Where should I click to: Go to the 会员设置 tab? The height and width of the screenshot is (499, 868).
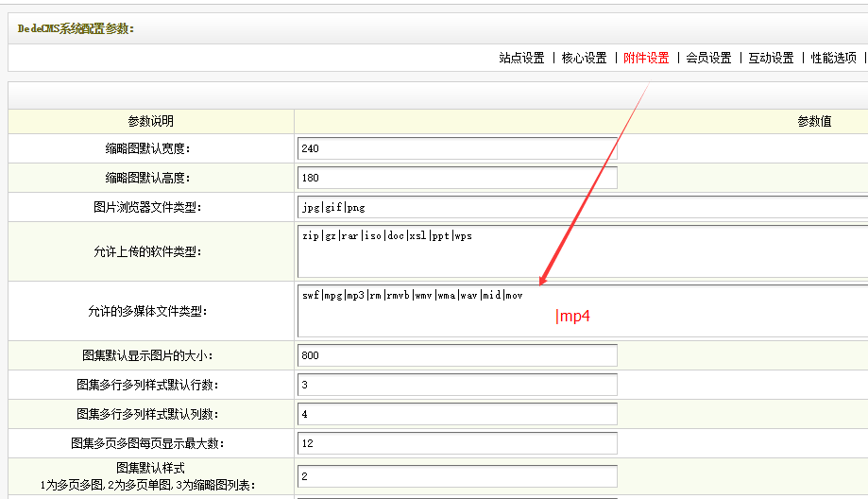pyautogui.click(x=708, y=58)
